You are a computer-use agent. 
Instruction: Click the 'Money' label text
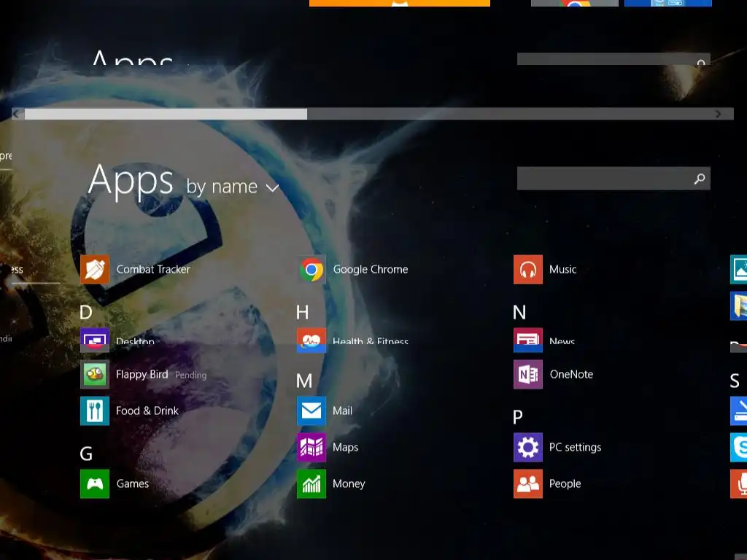[x=349, y=484]
